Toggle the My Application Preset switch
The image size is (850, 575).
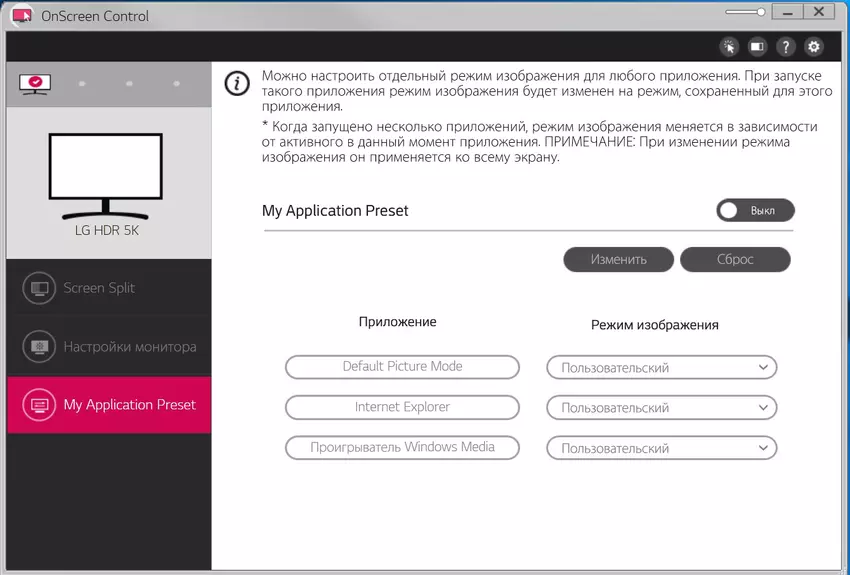tap(755, 211)
